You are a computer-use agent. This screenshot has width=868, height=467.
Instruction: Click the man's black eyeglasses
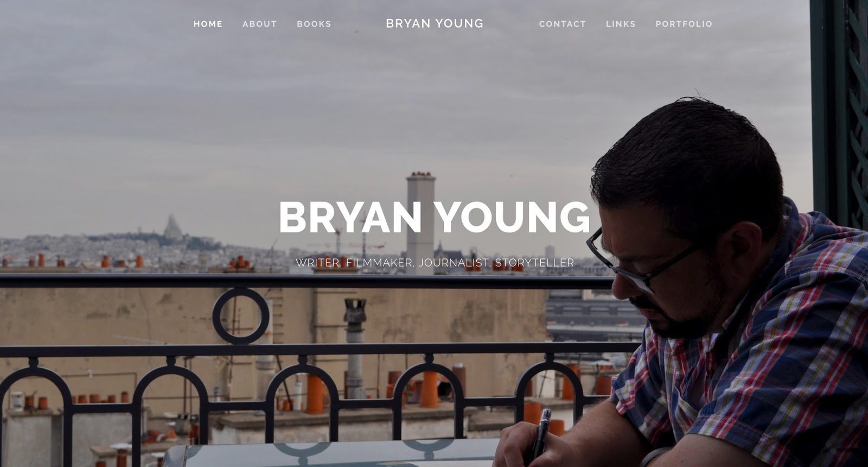640,264
